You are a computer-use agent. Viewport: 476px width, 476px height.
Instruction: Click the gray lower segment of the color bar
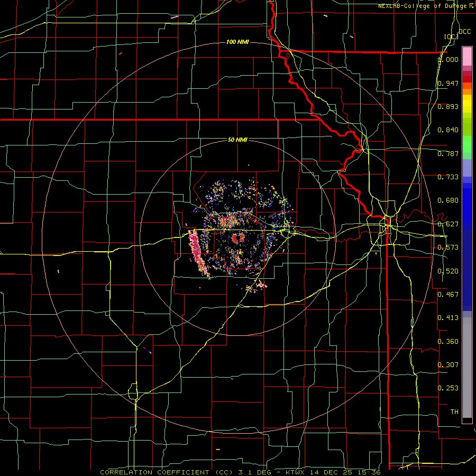pyautogui.click(x=467, y=368)
